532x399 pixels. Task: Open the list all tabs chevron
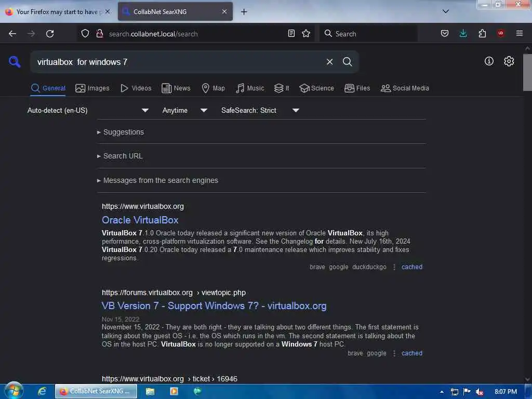[446, 11]
